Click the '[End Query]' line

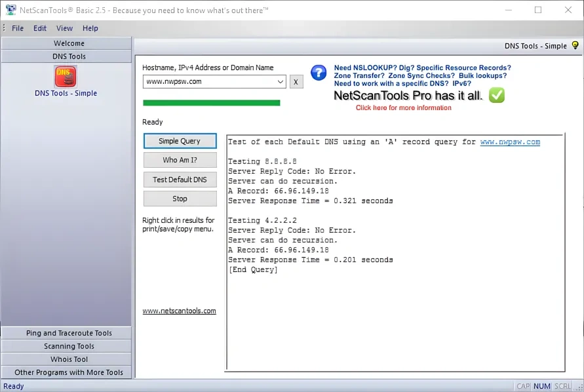253,270
